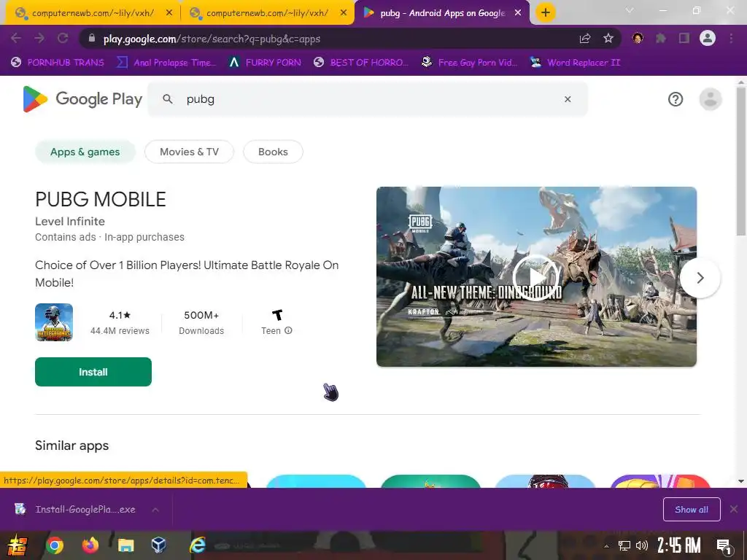Open Firefox from the taskbar

pyautogui.click(x=90, y=545)
